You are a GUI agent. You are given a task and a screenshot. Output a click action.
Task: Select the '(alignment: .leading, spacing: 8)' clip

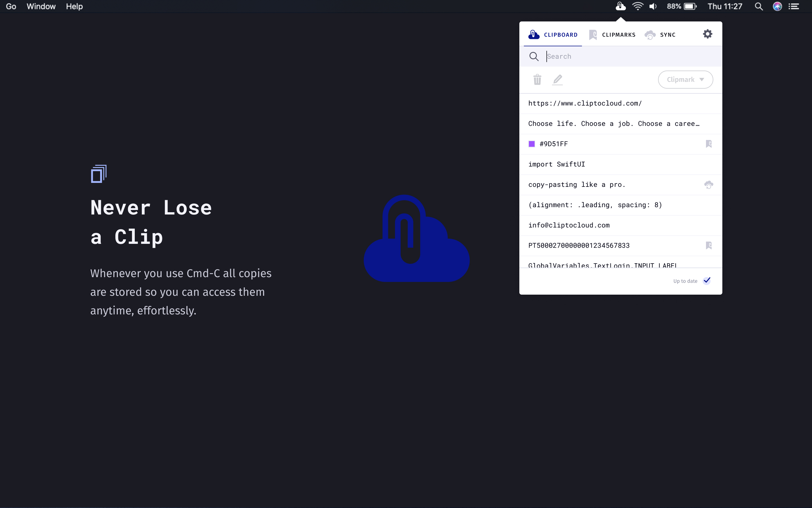tap(620, 205)
